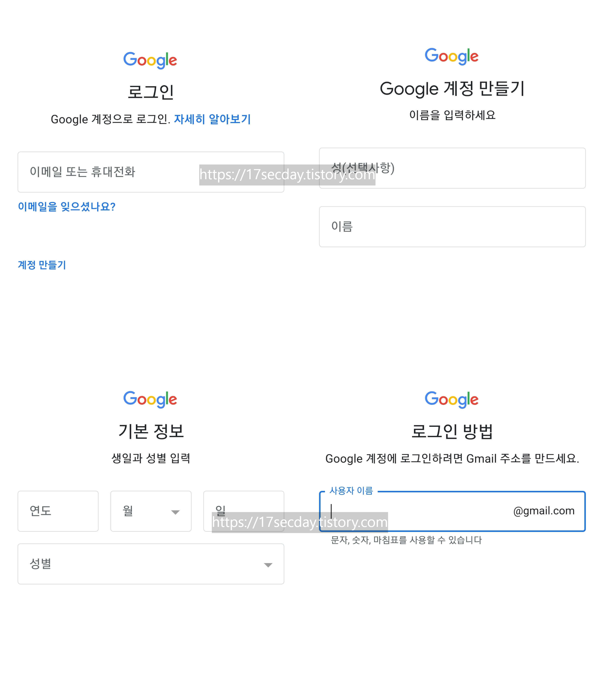
Task: Click the Gmail address instruction text
Action: pos(452,458)
